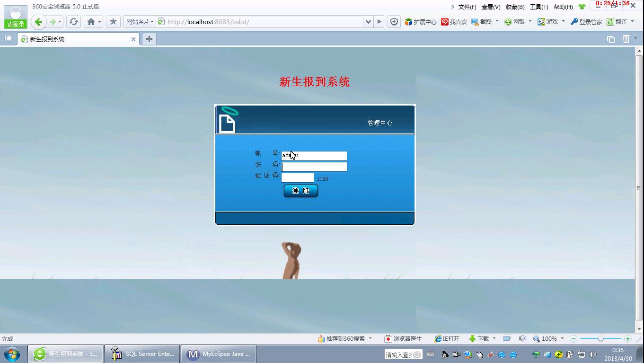Click the captcha code 1190
The height and width of the screenshot is (363, 644).
pyautogui.click(x=322, y=179)
